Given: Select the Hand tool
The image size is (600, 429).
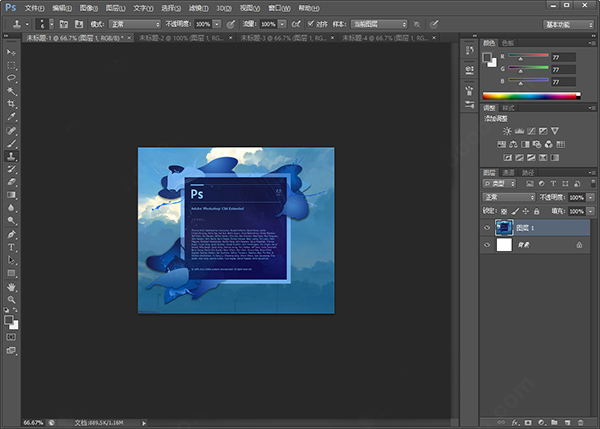Looking at the screenshot, I should pyautogui.click(x=11, y=286).
